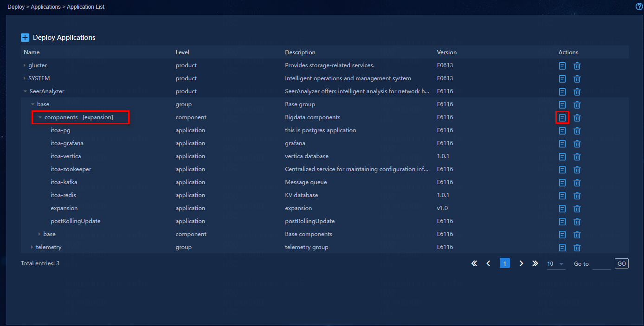
Task: Click the Name column header
Action: pyautogui.click(x=32, y=52)
